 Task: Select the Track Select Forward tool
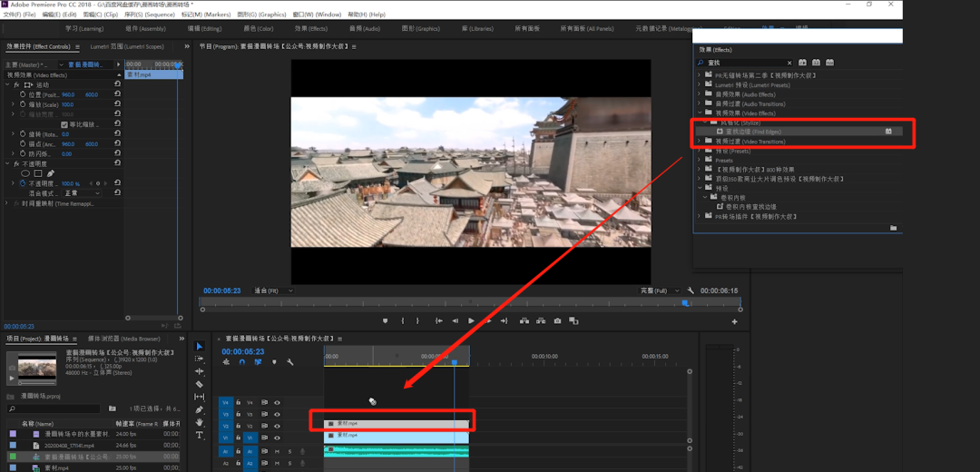tap(200, 359)
